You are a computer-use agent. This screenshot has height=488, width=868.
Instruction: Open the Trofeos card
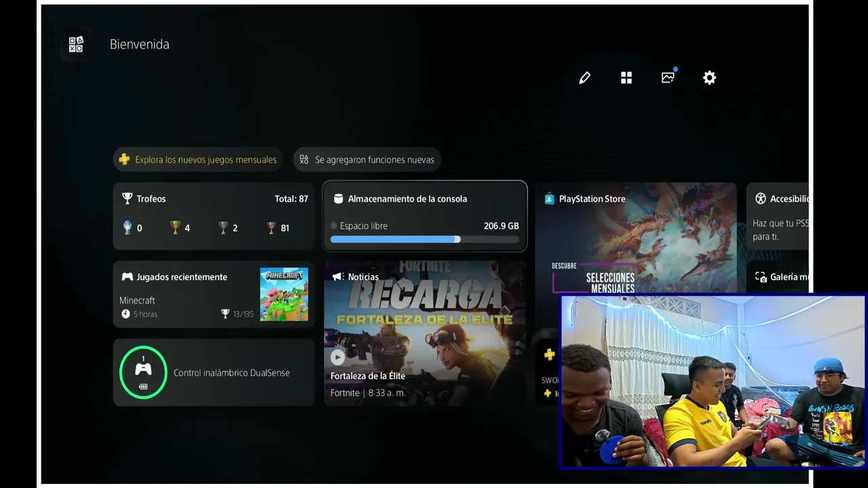(x=214, y=216)
